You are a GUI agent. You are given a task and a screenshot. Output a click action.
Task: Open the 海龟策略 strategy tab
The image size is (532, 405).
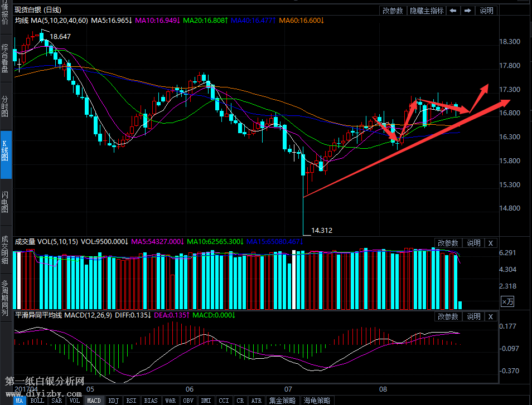tap(316, 401)
